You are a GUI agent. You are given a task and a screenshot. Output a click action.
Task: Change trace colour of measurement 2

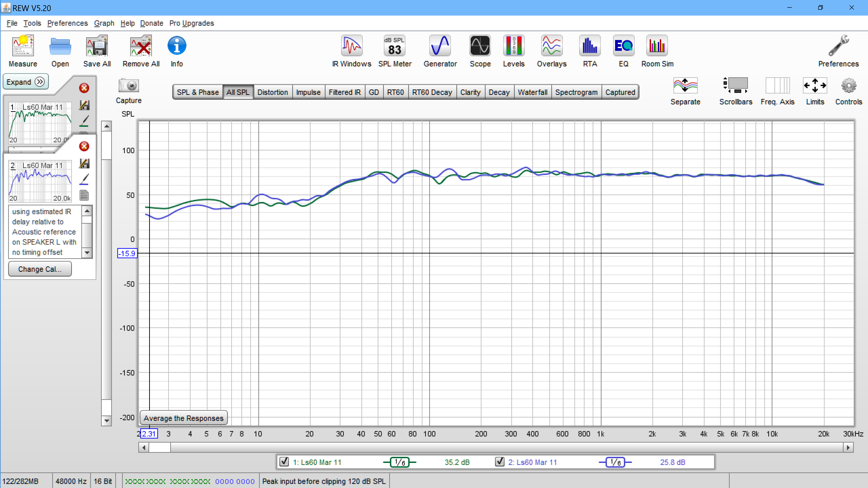coord(84,180)
